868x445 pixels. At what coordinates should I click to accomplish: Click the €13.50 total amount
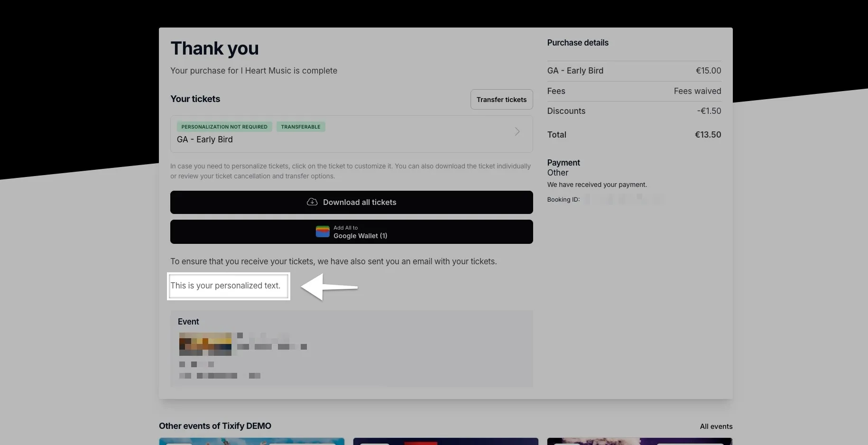click(708, 135)
